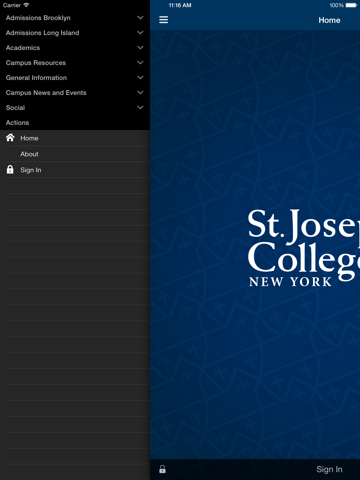Expand the General Information chevron
The height and width of the screenshot is (480, 360).
(140, 78)
